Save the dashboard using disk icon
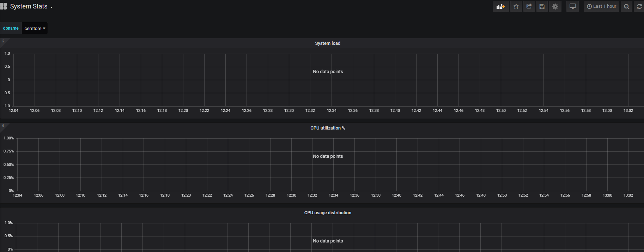Viewport: 644px width, 252px height. click(x=542, y=6)
